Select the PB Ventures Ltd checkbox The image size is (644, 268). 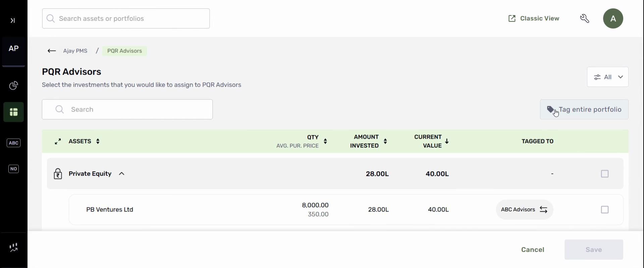(605, 210)
